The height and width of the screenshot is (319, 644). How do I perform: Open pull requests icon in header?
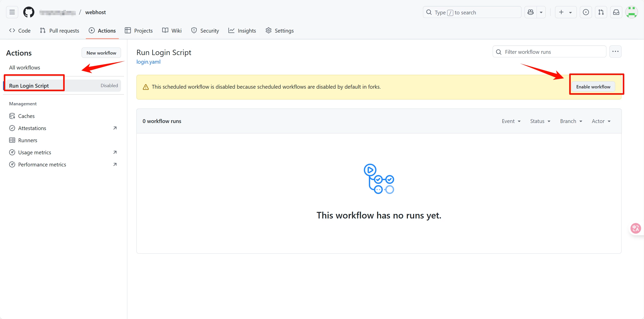coord(601,12)
